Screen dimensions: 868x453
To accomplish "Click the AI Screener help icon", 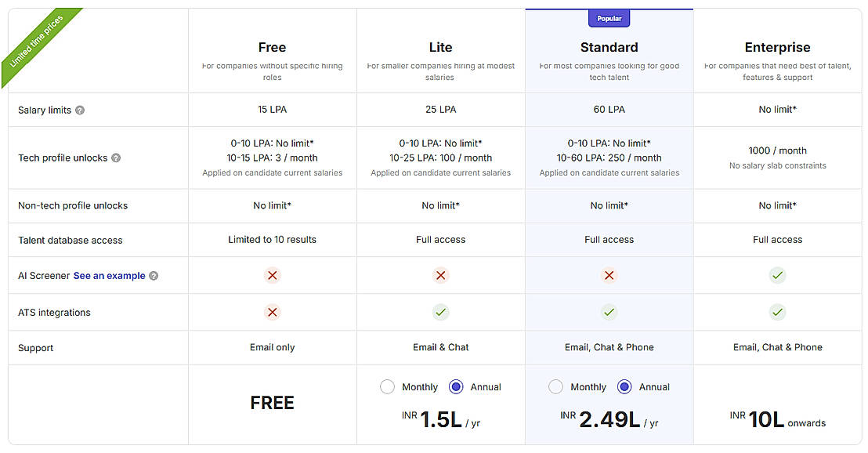I will point(154,276).
